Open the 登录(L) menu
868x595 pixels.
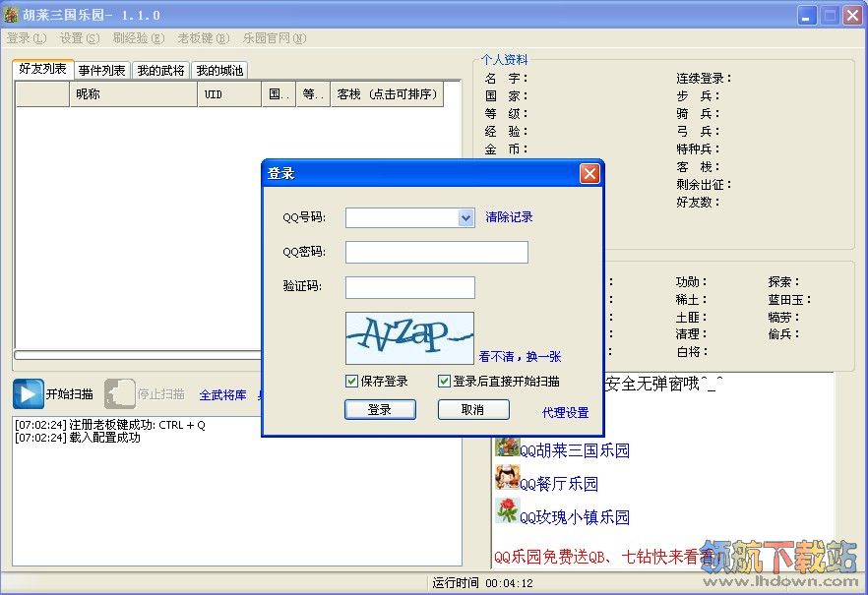coord(26,38)
